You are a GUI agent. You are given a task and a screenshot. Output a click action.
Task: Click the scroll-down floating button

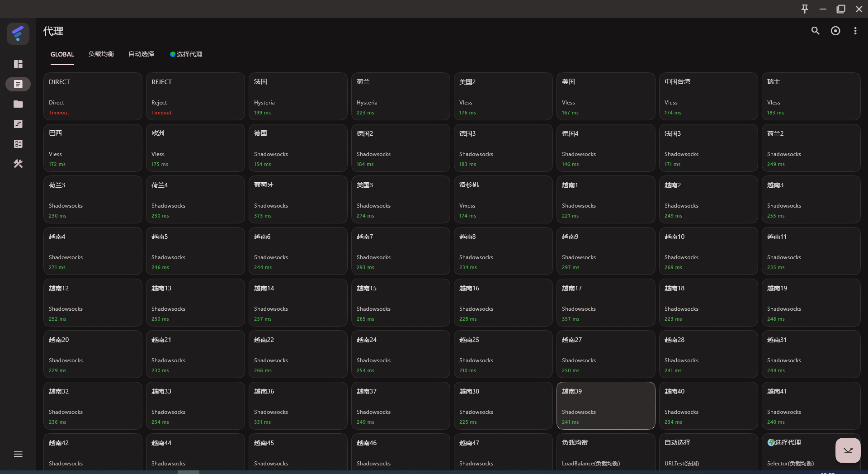coord(848,450)
